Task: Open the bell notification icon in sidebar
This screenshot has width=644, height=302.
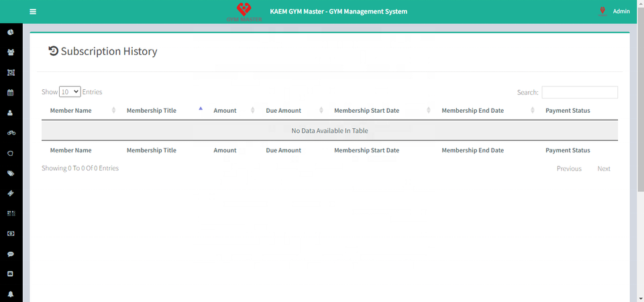Action: [11, 295]
